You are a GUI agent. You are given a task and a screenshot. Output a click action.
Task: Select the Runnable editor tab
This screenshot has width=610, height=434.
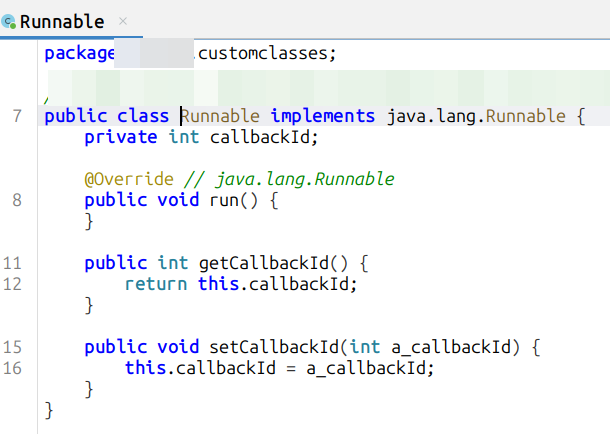tap(71, 21)
